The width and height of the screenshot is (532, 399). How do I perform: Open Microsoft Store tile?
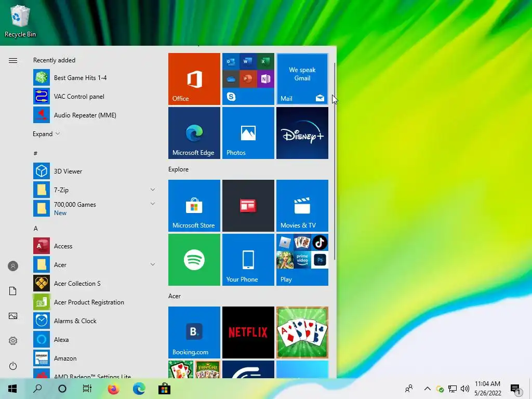194,206
